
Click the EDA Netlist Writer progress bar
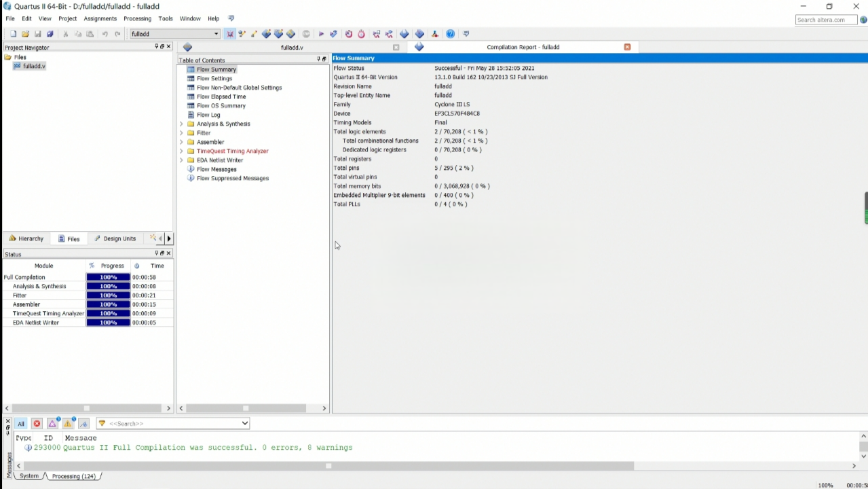pos(108,323)
